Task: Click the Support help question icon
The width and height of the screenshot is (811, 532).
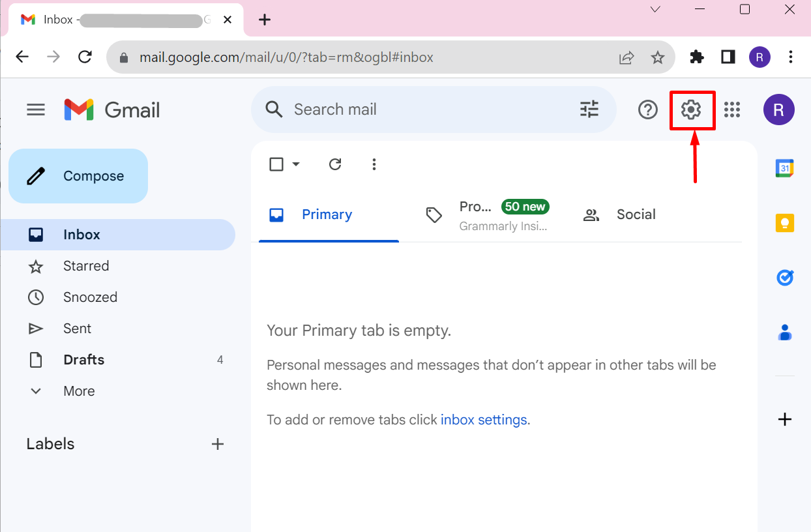Action: click(x=647, y=110)
